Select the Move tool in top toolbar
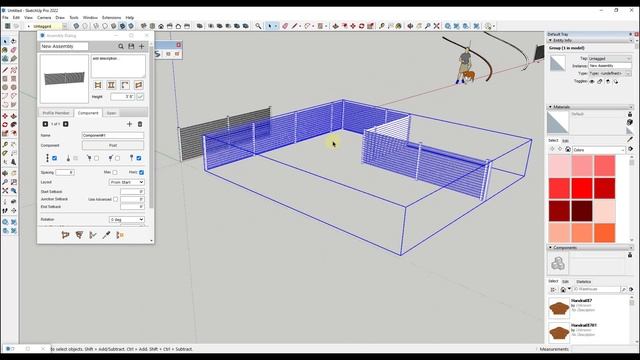 pyautogui.click(x=353, y=26)
